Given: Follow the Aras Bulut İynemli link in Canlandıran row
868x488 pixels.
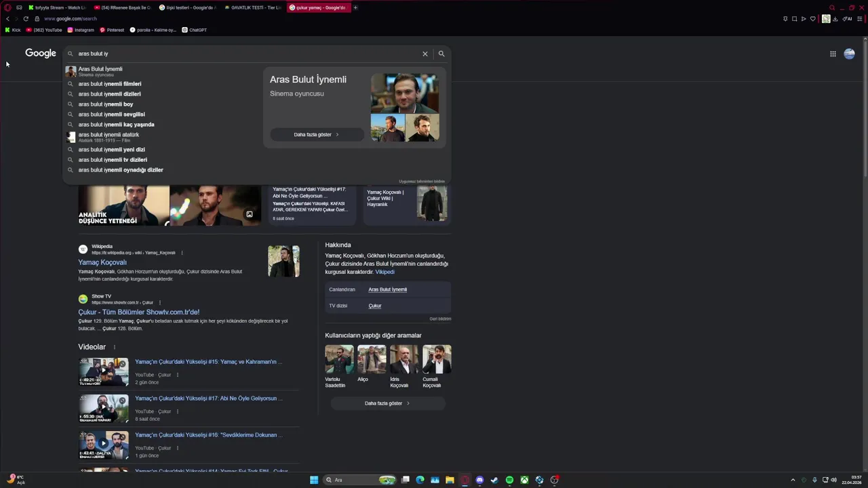Looking at the screenshot, I should 388,289.
